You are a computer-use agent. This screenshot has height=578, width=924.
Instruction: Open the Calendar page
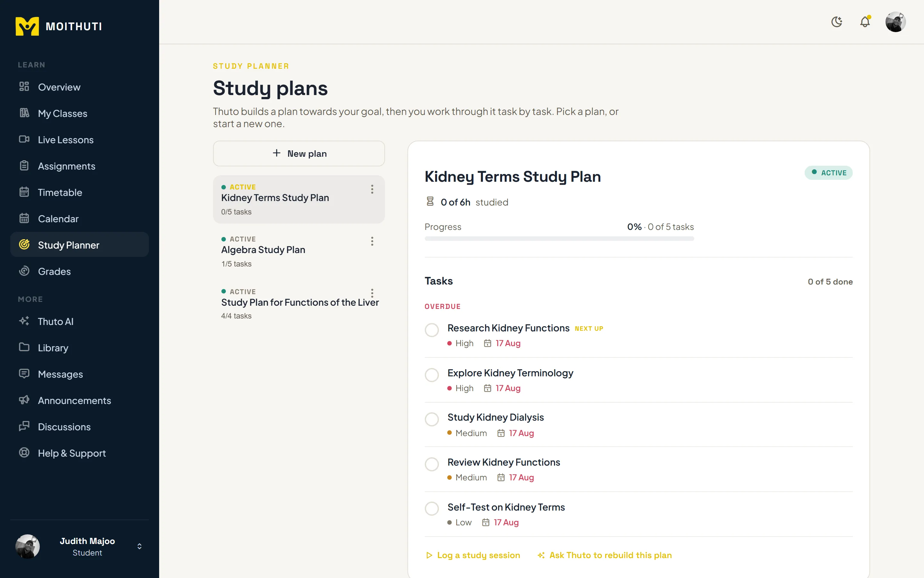point(80,219)
